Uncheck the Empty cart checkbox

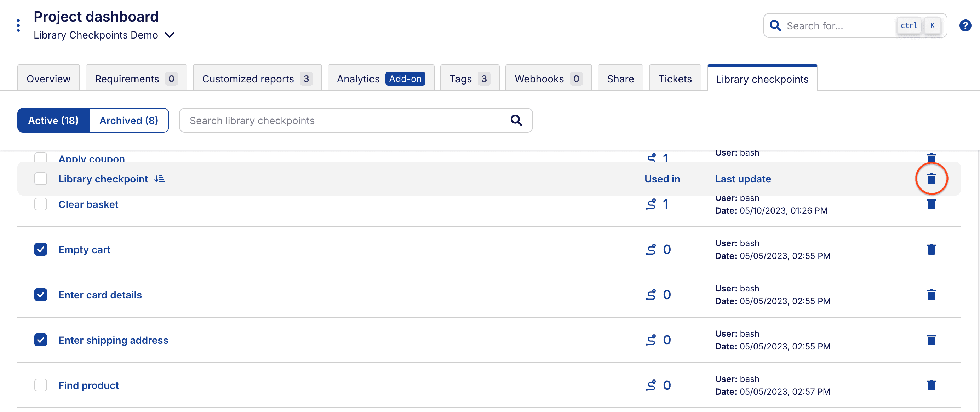[41, 249]
